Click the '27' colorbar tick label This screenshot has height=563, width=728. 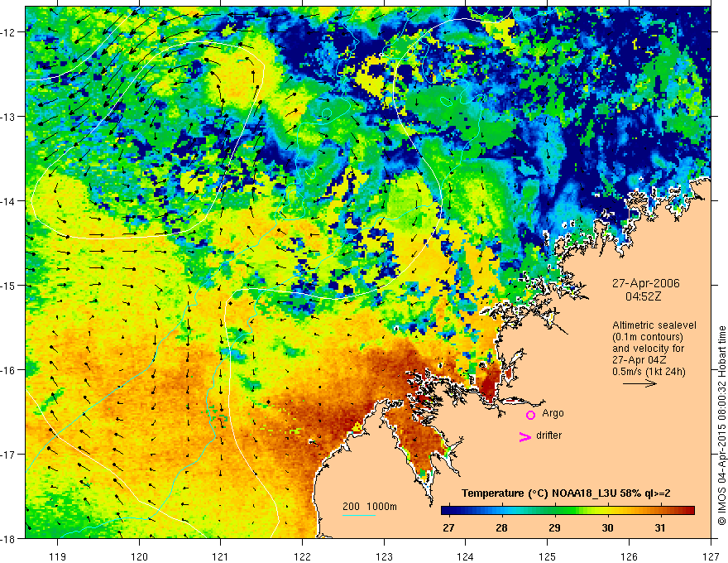click(x=448, y=527)
